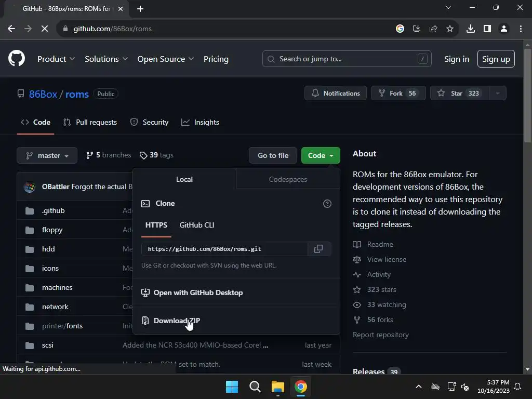Select the repository Code tab
This screenshot has width=532, height=399.
coord(36,122)
